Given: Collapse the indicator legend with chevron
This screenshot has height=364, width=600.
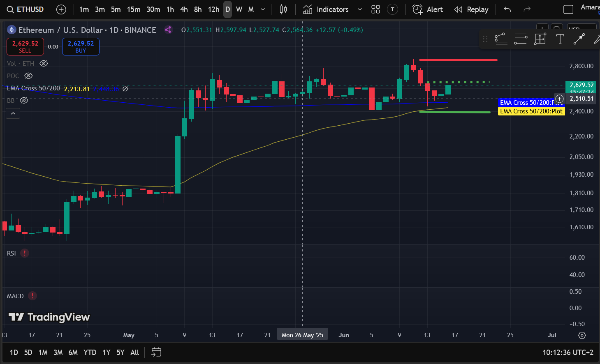Looking at the screenshot, I should pyautogui.click(x=13, y=113).
